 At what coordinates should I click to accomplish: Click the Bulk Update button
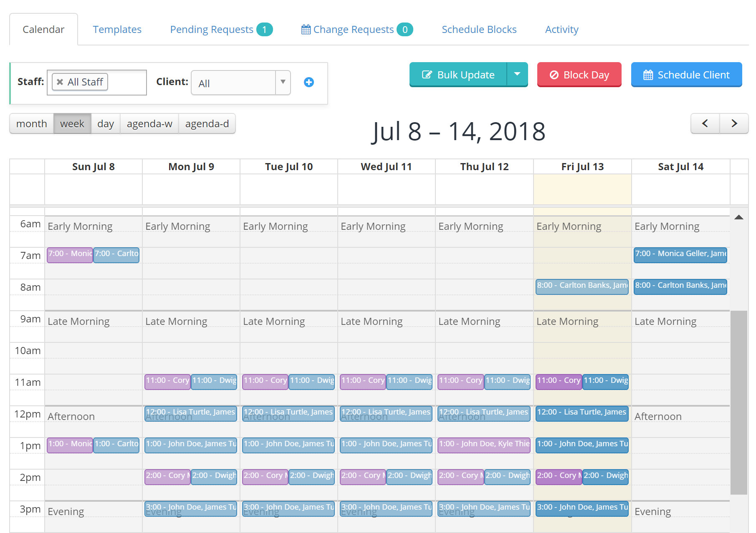(458, 74)
